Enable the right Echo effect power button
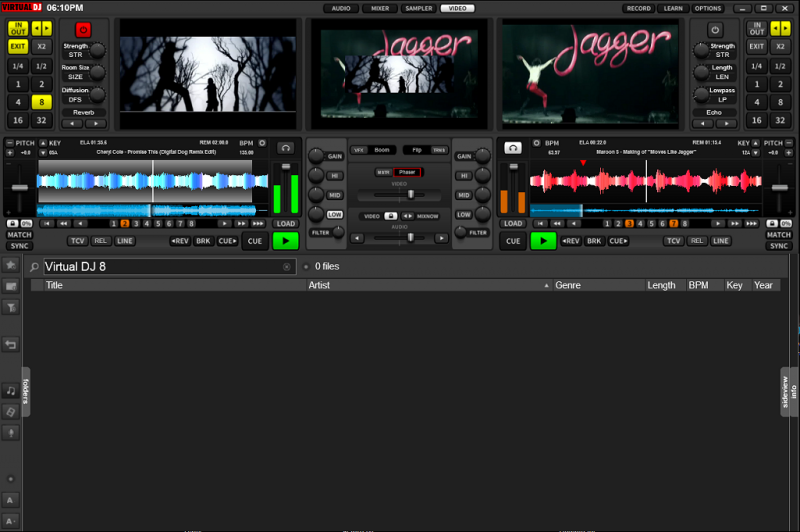 [715, 30]
